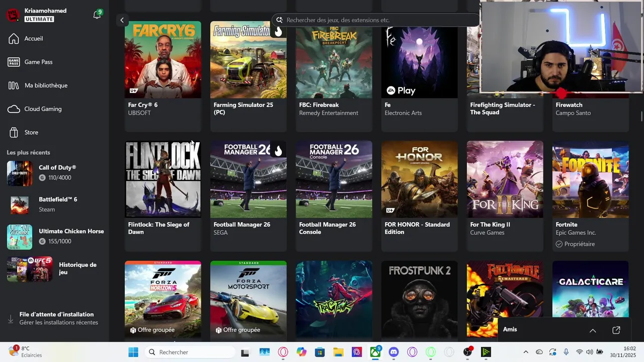Image resolution: width=644 pixels, height=362 pixels.
Task: Click the Ubisoft+ badge on For Honor
Action: point(390,210)
